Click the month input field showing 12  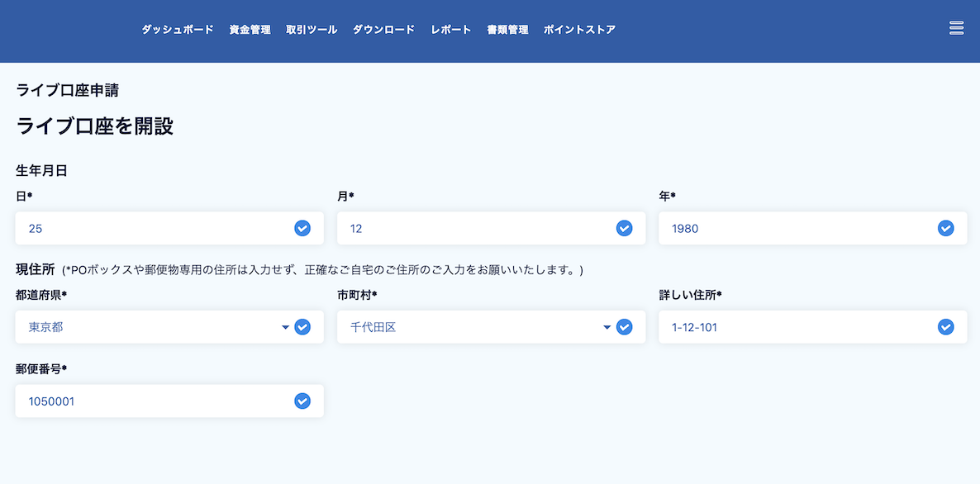tap(492, 228)
